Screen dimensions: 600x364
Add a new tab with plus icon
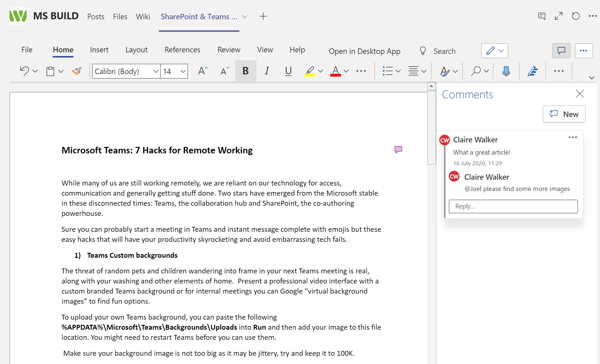(x=263, y=16)
